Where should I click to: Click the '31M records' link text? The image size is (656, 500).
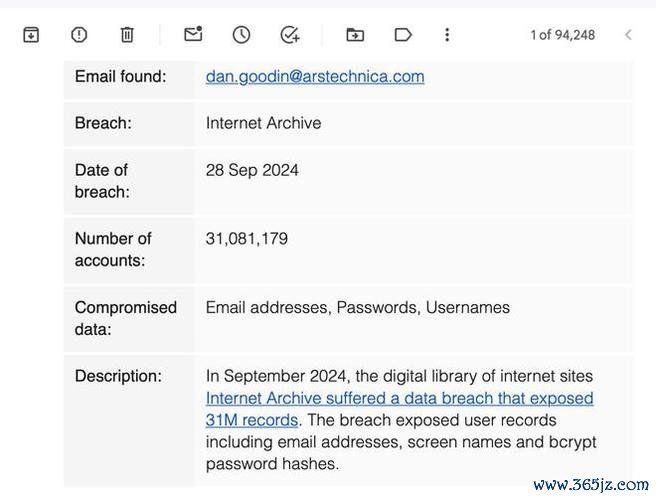click(252, 420)
